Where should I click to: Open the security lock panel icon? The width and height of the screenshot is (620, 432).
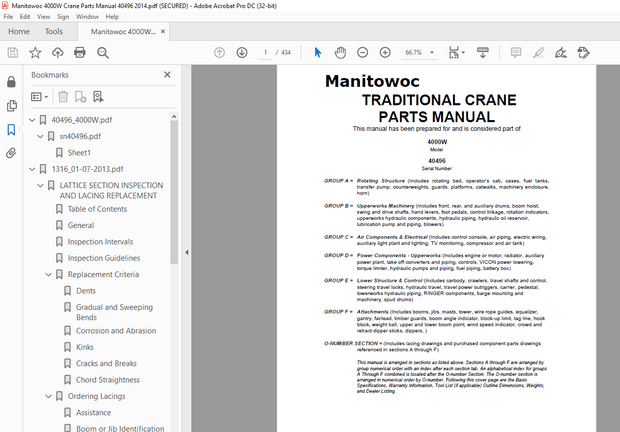11,82
